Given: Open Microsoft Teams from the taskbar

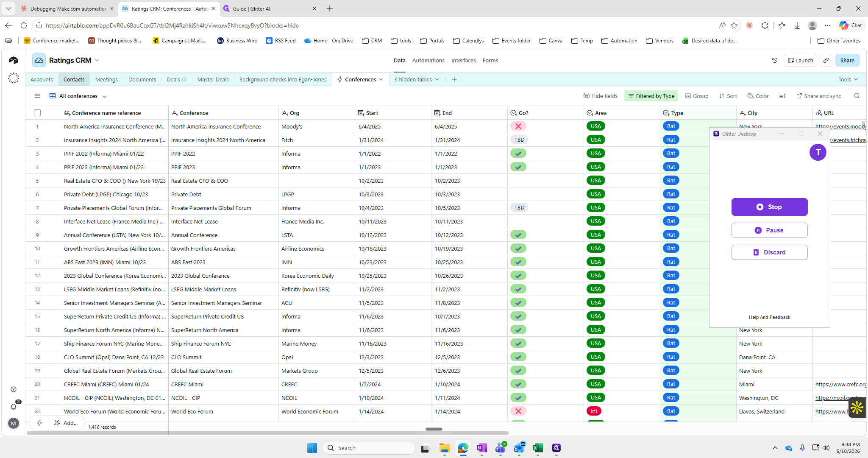Looking at the screenshot, I should point(501,448).
